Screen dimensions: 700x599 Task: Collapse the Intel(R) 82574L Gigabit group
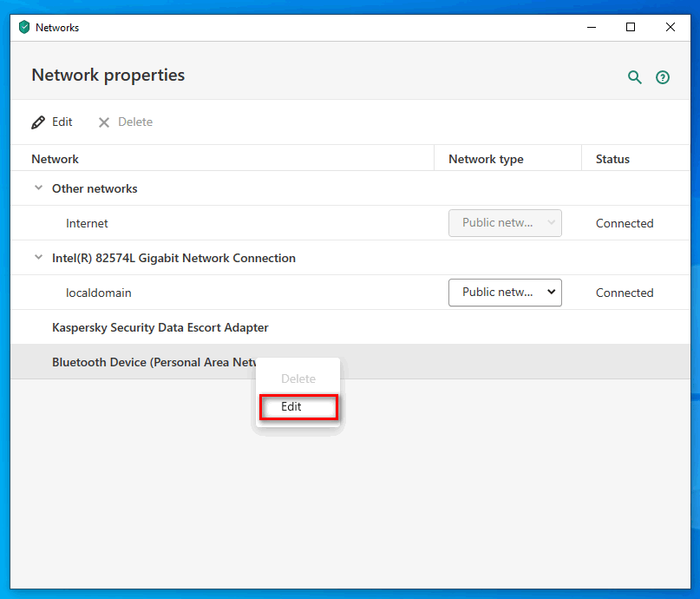point(39,258)
